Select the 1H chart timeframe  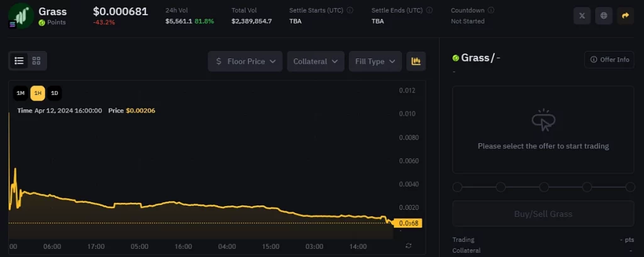(38, 94)
